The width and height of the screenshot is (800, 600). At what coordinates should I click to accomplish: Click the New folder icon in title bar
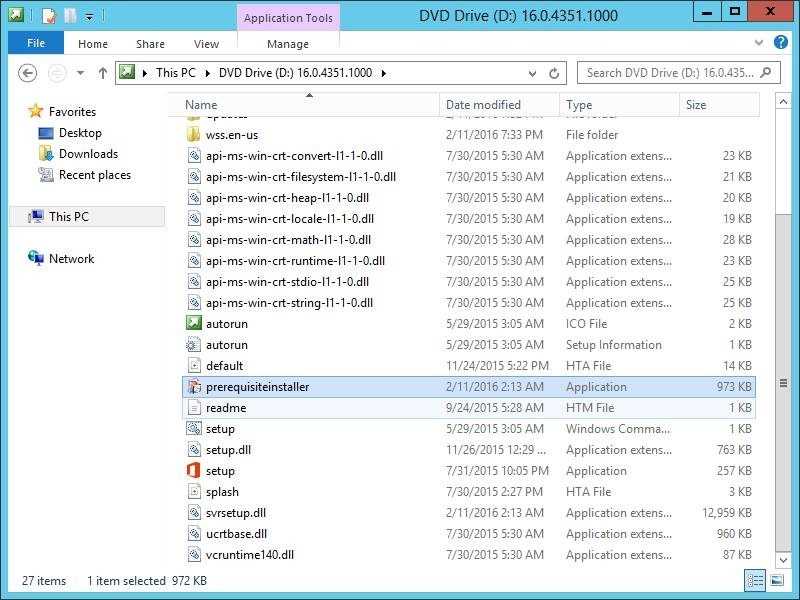69,16
